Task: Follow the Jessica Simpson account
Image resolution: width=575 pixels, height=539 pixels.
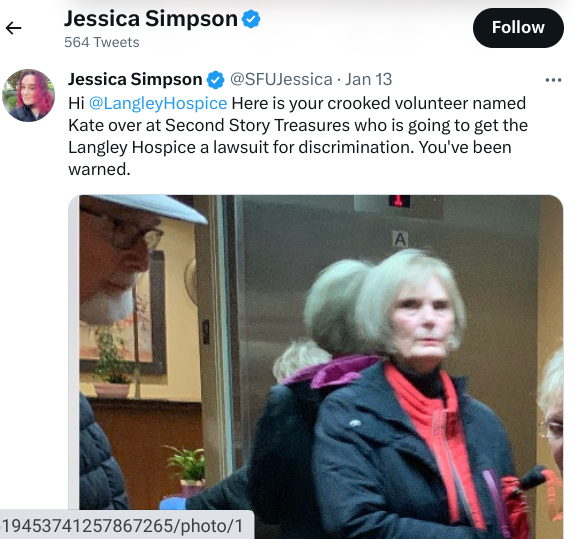Action: pos(518,28)
